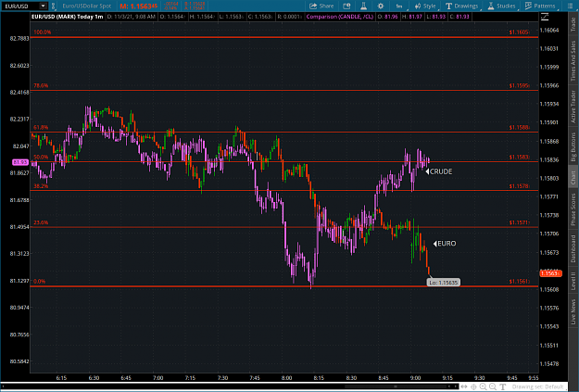Click the Patterns chart icon
Viewport: 579px width, 392px height.
[528, 6]
